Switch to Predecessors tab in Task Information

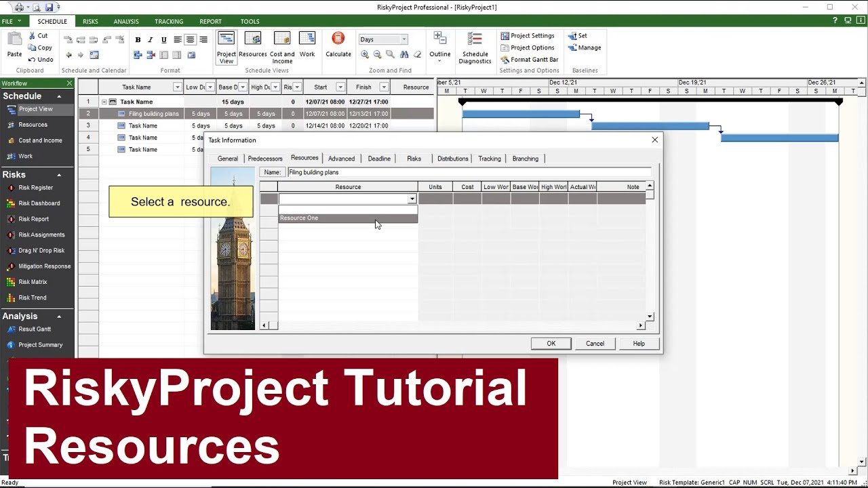click(x=265, y=159)
